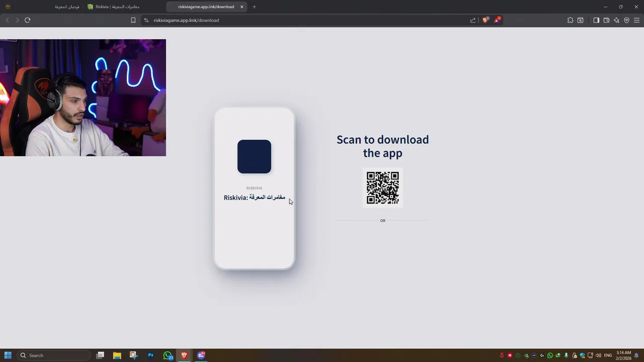Open Brave Rewards triangle icon
This screenshot has width=644, height=362.
pos(497,20)
